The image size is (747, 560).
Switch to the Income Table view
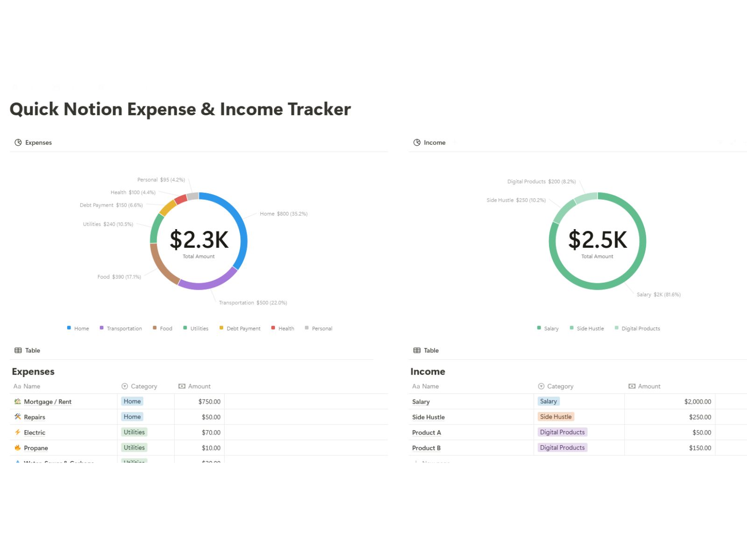click(x=431, y=350)
